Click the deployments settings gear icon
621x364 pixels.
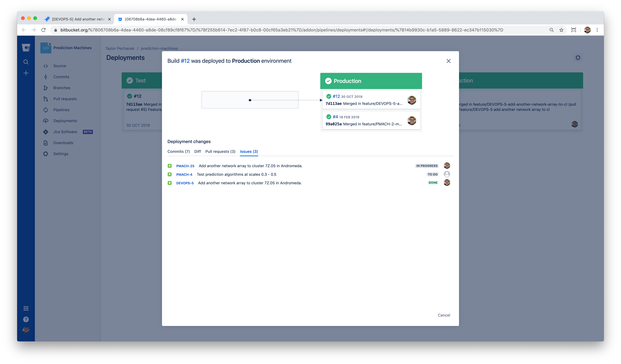tap(578, 58)
